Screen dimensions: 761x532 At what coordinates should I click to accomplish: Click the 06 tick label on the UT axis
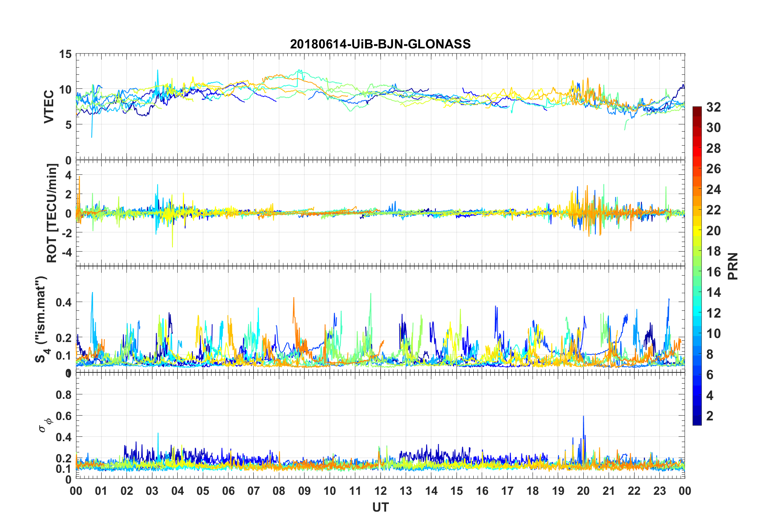click(x=228, y=491)
